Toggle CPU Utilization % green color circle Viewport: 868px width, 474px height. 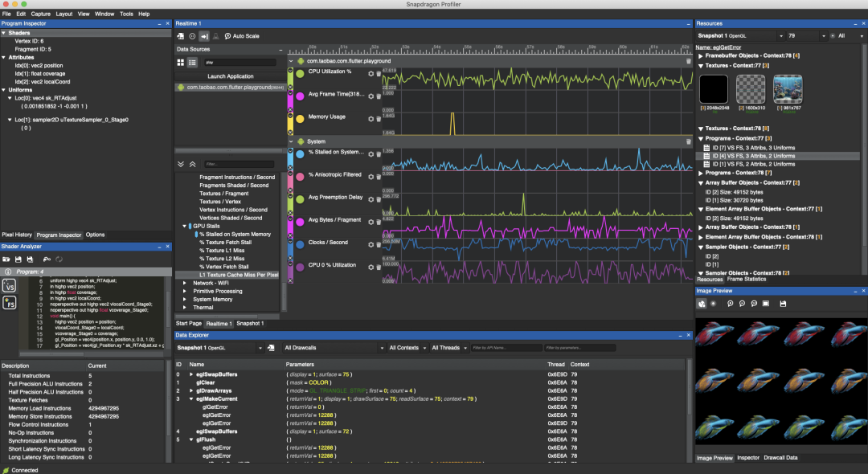300,73
